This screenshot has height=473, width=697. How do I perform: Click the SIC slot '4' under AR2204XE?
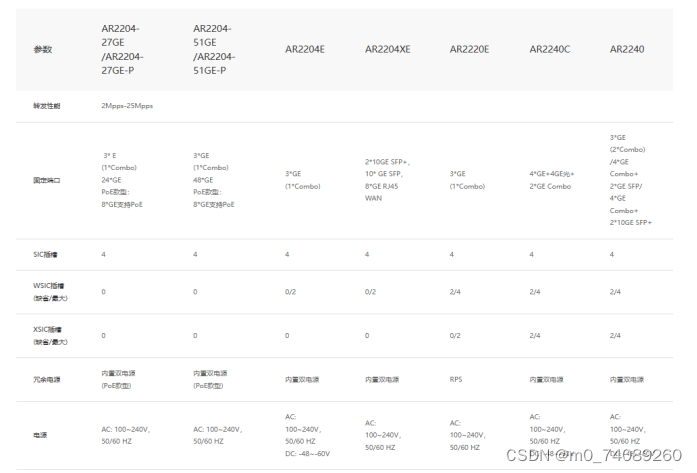pos(367,255)
